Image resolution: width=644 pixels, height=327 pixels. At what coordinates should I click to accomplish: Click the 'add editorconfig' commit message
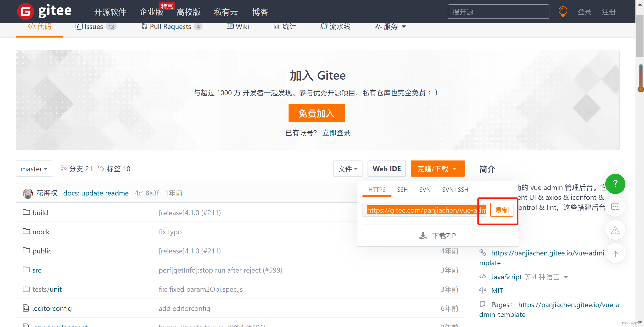point(184,308)
